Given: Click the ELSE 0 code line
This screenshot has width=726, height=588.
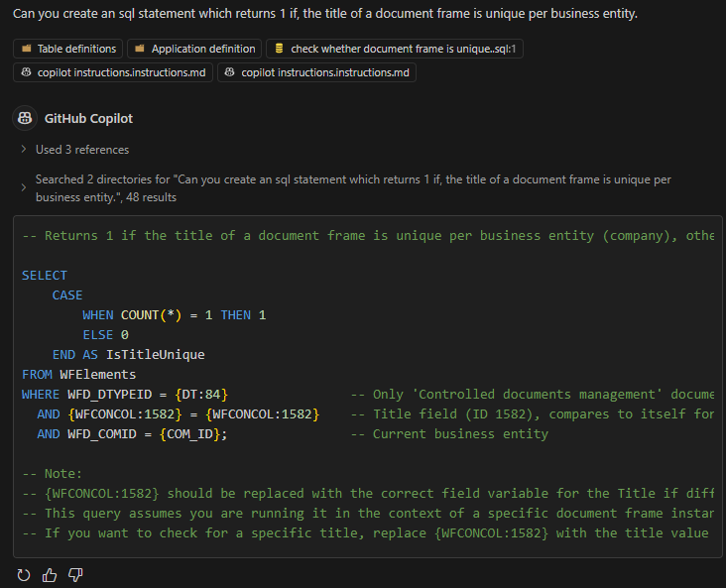Looking at the screenshot, I should tap(105, 335).
